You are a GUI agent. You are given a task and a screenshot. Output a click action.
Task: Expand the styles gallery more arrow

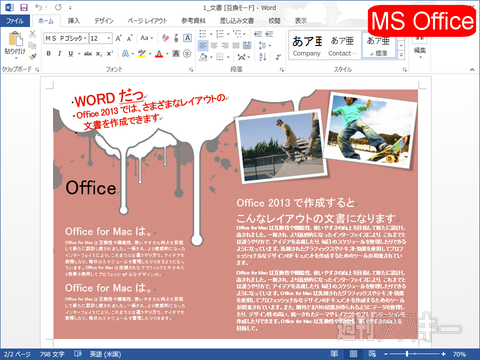pos(401,55)
